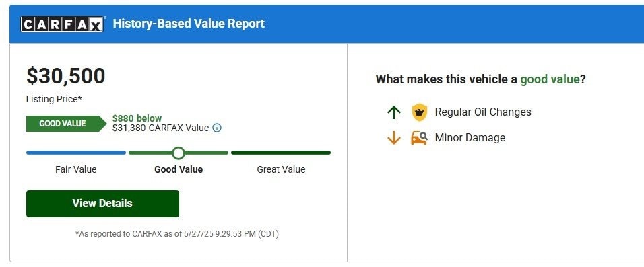Click the Regular Oil Changes shield icon
The image size is (644, 267).
point(419,112)
